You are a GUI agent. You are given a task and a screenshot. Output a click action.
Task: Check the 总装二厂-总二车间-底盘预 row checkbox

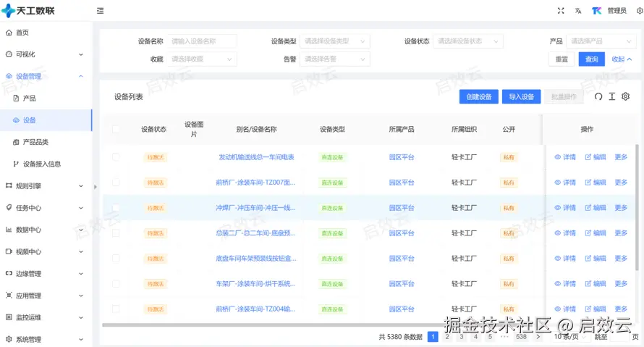pyautogui.click(x=116, y=233)
